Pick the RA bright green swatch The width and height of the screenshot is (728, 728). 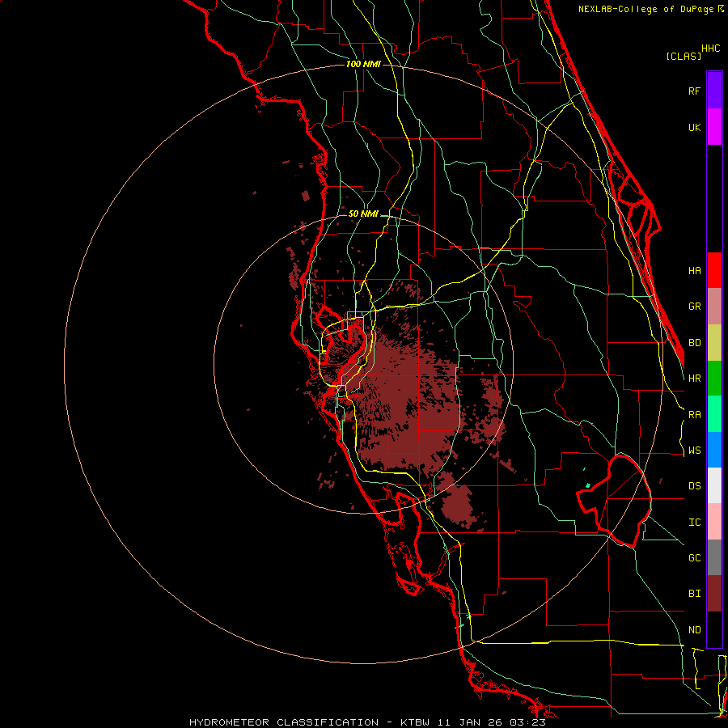click(x=714, y=414)
